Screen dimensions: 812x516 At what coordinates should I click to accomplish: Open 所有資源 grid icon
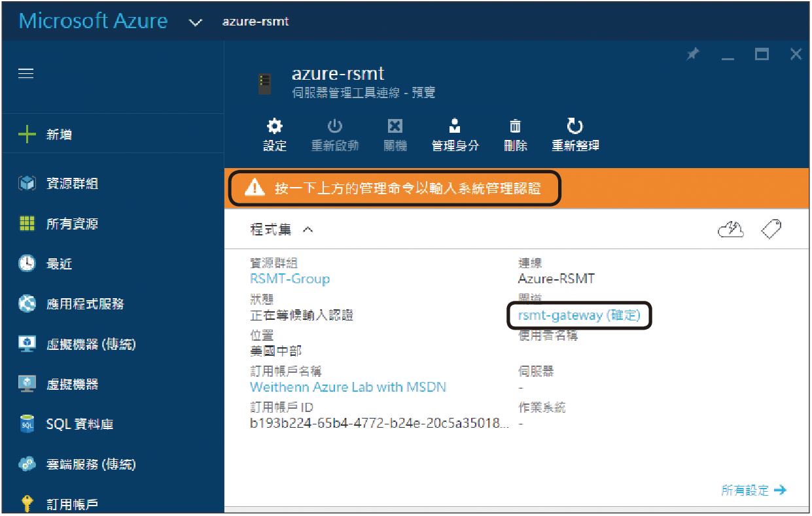click(x=27, y=224)
